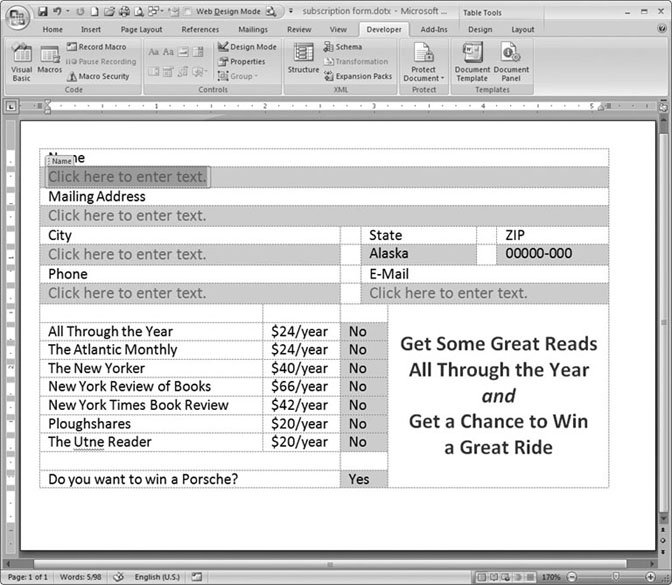Viewport: 672px width, 585px height.
Task: Open the Add-Ins tab
Action: coord(434,30)
